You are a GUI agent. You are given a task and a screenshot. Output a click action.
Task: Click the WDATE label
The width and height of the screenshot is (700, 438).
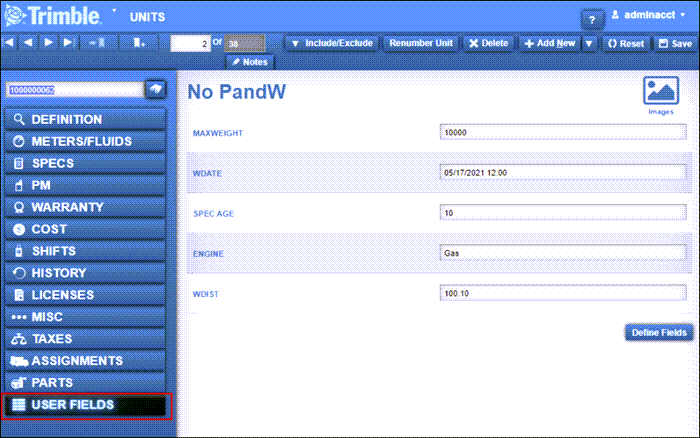(207, 173)
